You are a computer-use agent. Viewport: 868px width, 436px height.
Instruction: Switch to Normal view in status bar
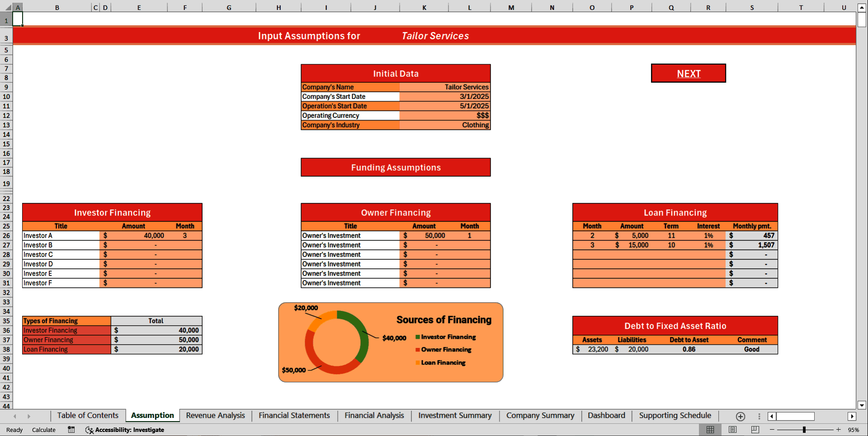click(x=710, y=430)
